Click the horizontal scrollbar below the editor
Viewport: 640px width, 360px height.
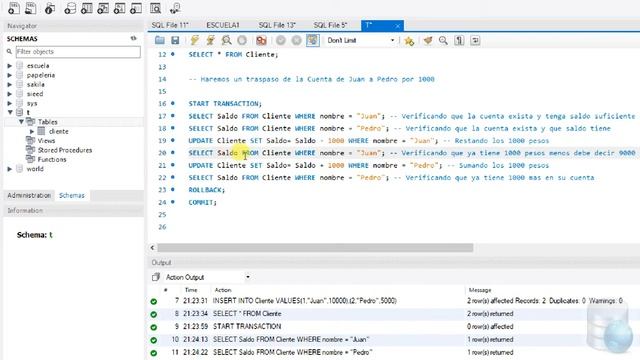315,248
